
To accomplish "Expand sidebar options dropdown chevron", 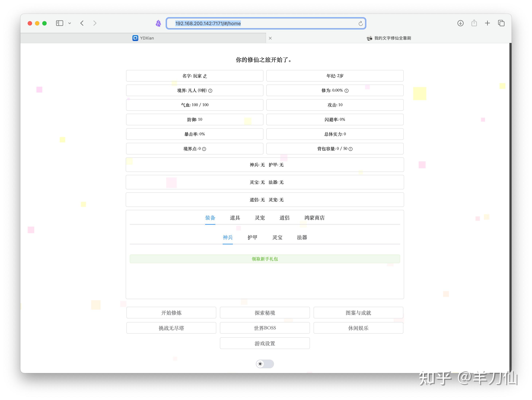I will [x=70, y=23].
